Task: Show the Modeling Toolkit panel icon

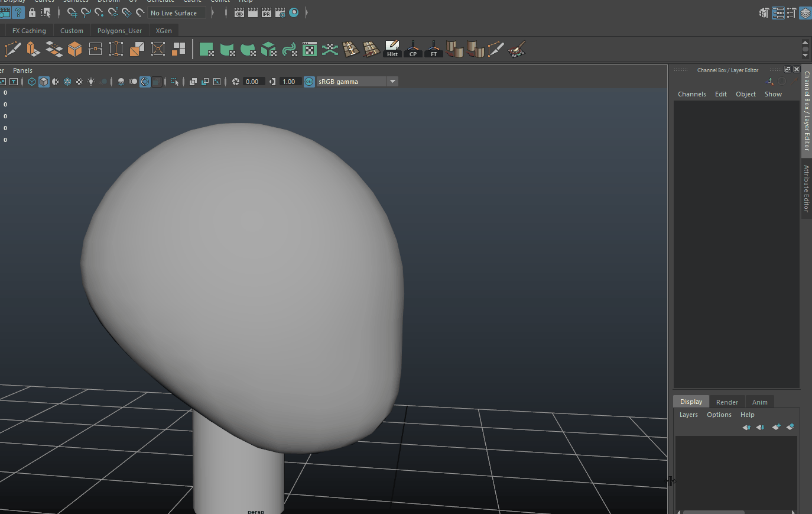Action: pos(764,12)
